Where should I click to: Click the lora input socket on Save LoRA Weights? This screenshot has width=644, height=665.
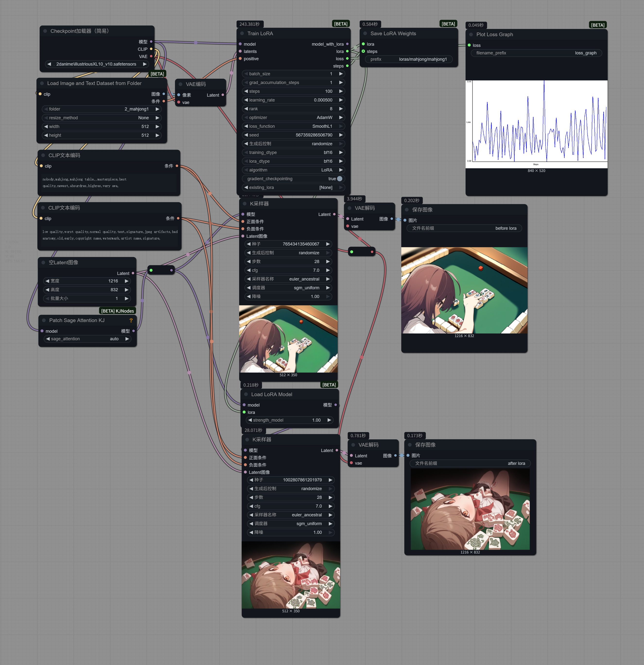363,44
